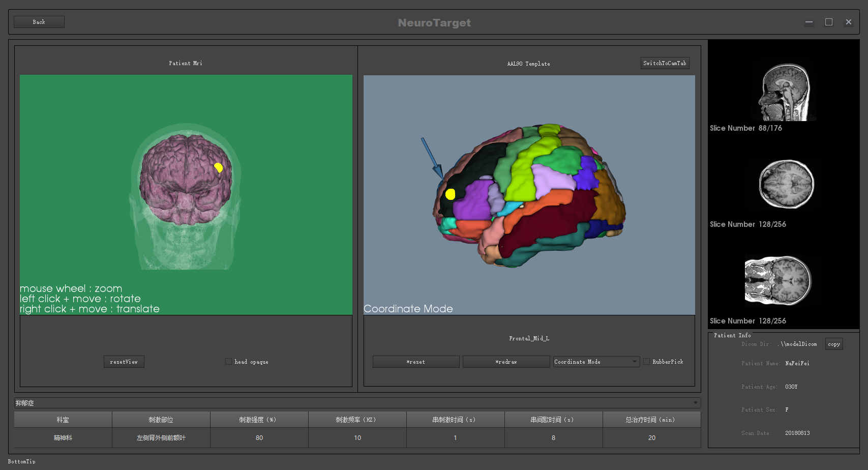868x470 pixels.
Task: Click the stimulation intensity value 80
Action: 259,438
